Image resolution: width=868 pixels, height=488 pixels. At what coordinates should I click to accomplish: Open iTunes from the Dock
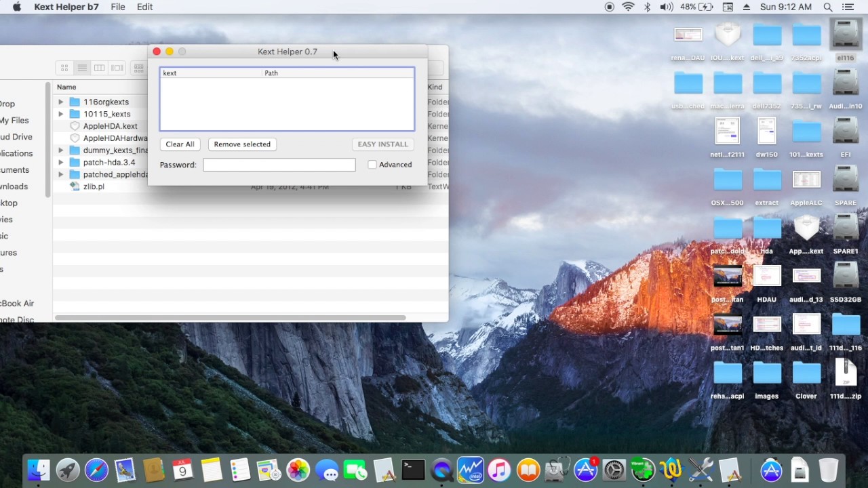[x=499, y=470]
